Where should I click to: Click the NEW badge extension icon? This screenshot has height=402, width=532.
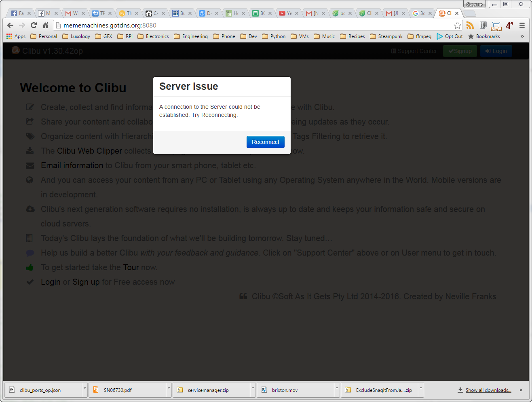click(x=496, y=26)
